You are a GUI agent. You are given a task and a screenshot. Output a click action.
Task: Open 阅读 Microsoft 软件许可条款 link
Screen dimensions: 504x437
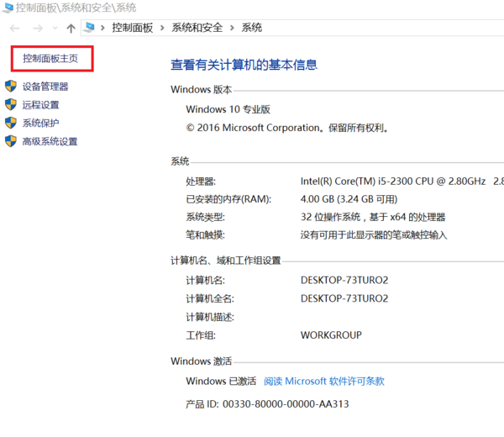(x=324, y=381)
